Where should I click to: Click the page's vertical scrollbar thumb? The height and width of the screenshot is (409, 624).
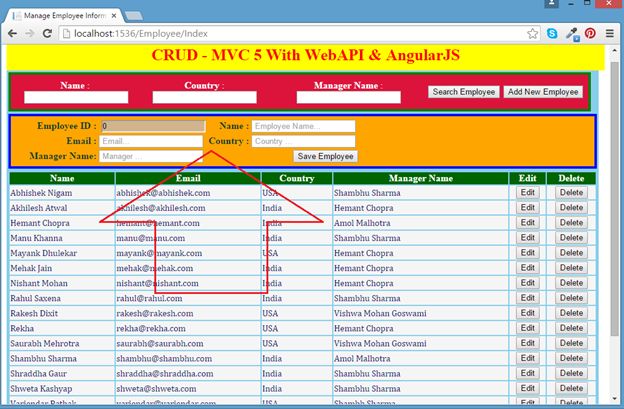(615, 199)
